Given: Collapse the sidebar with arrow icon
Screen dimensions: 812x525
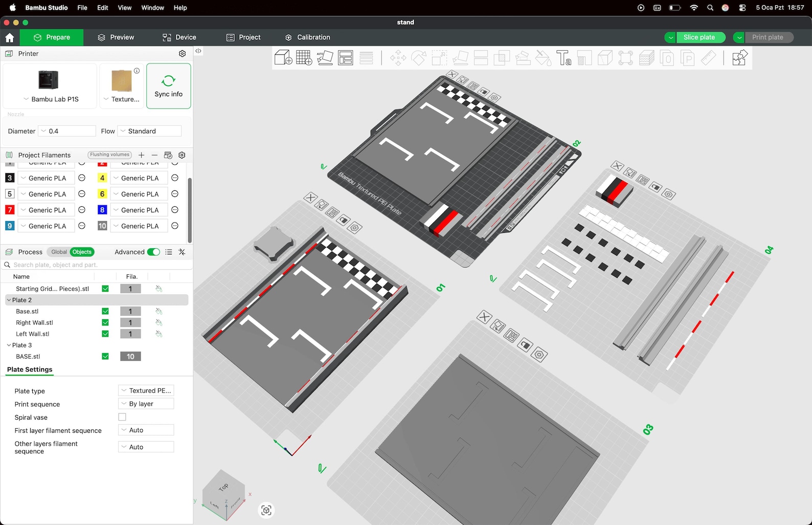Looking at the screenshot, I should tap(198, 51).
